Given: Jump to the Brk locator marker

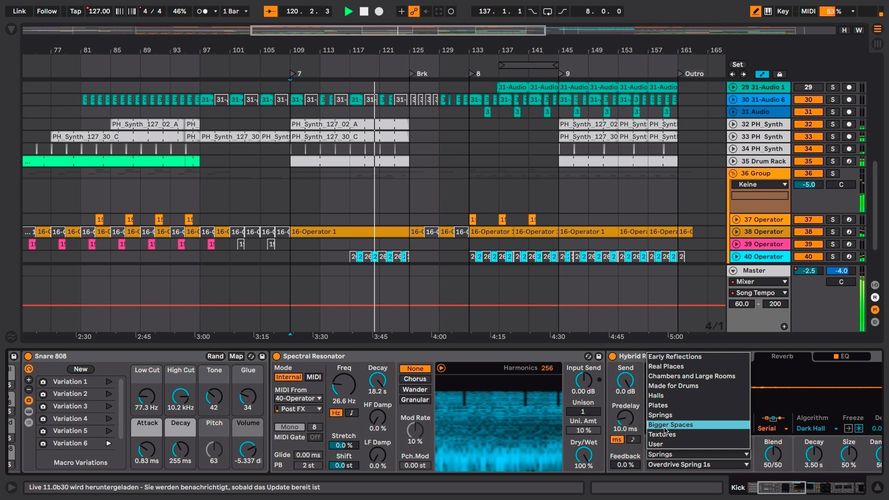Looking at the screenshot, I should pyautogui.click(x=418, y=74).
